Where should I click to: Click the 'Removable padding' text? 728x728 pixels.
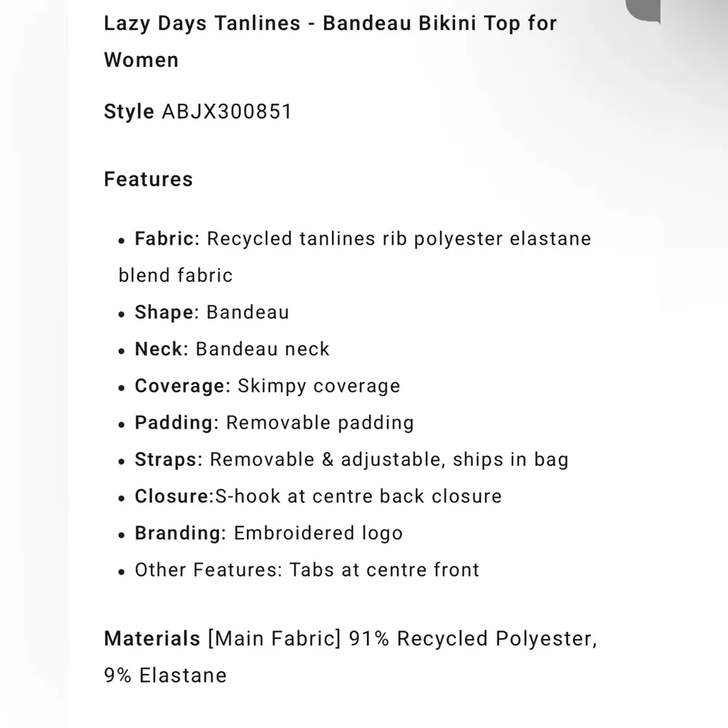[320, 422]
